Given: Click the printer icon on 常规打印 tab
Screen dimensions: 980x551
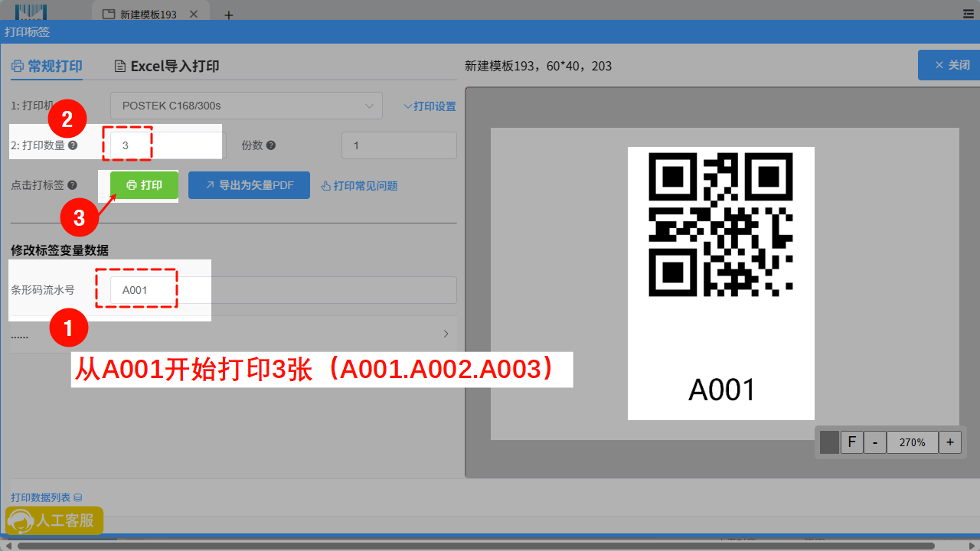Looking at the screenshot, I should click(18, 67).
